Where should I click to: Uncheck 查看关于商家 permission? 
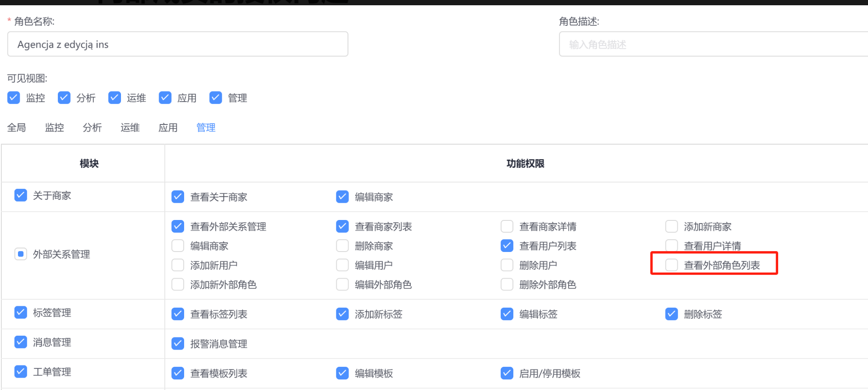(178, 197)
